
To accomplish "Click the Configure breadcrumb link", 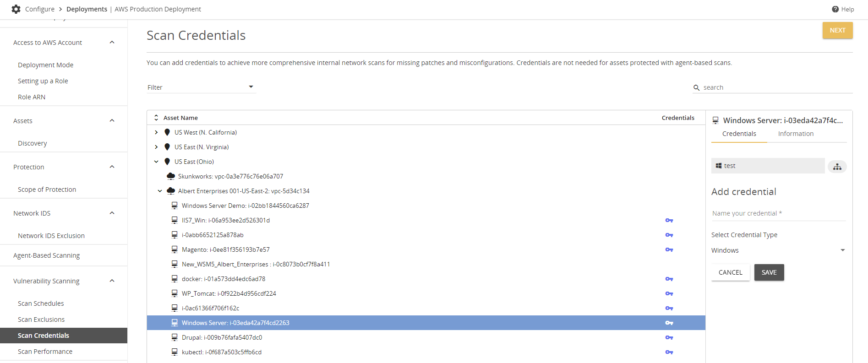I will pos(40,9).
